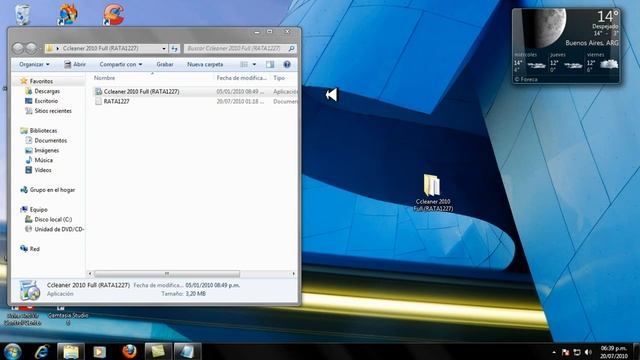
Task: Select the Ccleaner 2010 Full (RATA1227) application file
Action: point(141,91)
